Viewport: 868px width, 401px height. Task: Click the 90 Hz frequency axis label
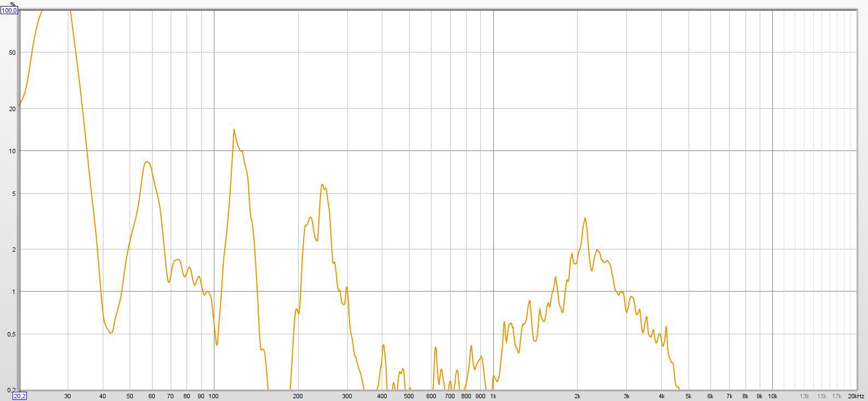(x=201, y=396)
